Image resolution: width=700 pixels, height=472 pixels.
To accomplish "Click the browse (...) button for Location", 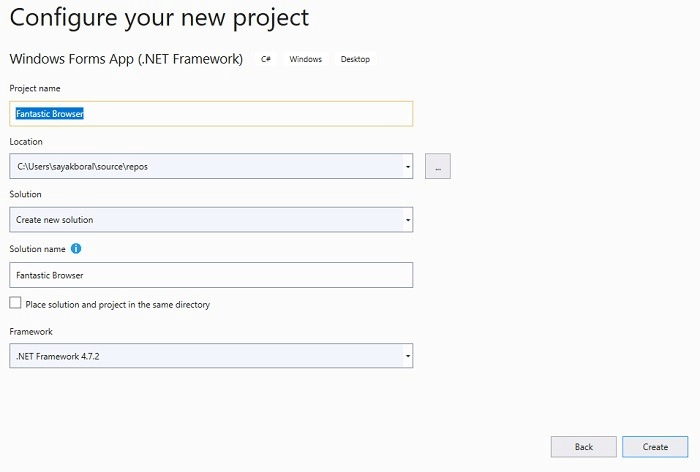I will [x=437, y=166].
